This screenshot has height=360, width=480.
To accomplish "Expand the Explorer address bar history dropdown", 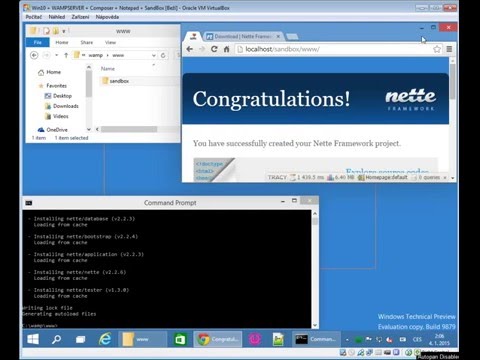I will (x=154, y=55).
